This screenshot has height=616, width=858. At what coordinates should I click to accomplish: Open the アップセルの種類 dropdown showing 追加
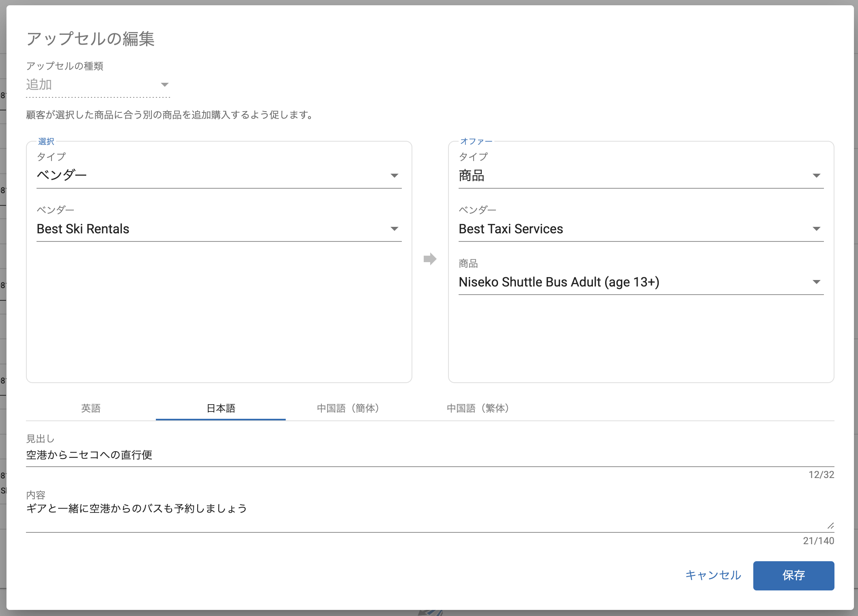97,85
